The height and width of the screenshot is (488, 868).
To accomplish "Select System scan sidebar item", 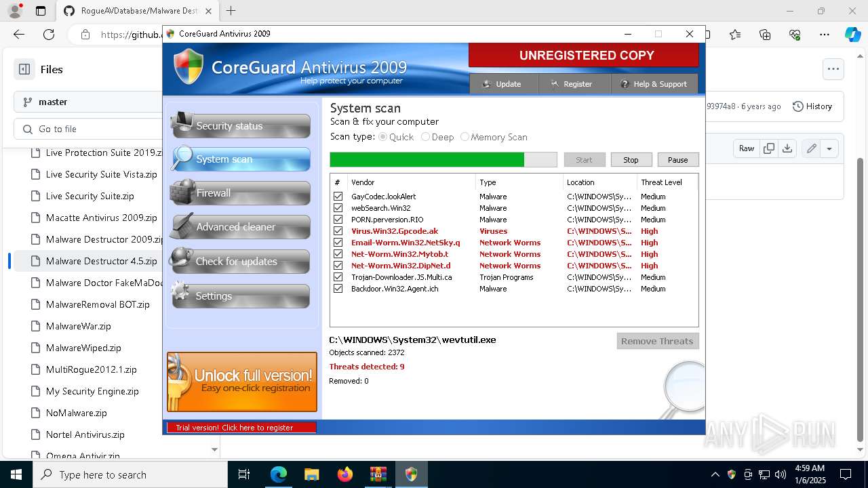I will coord(241,159).
